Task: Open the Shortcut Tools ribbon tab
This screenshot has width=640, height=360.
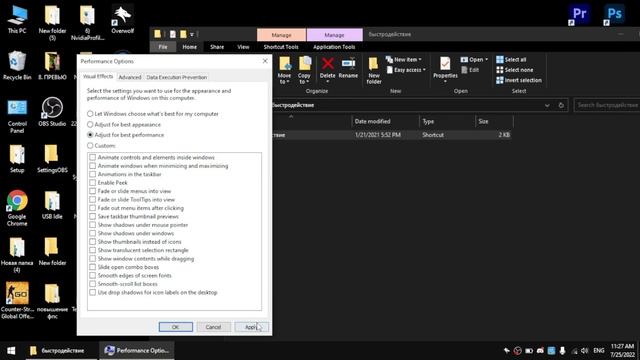Action: (281, 47)
